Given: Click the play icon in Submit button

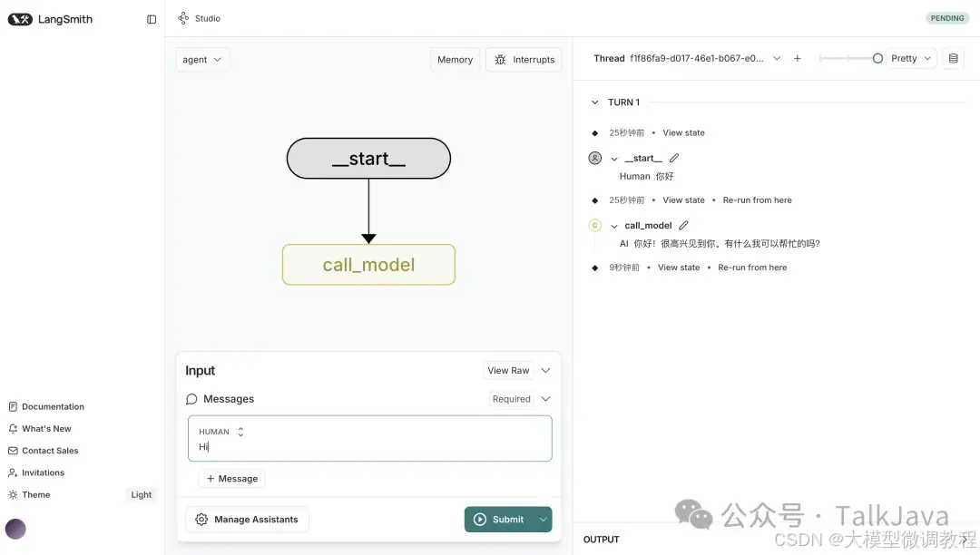Looking at the screenshot, I should pyautogui.click(x=480, y=520).
